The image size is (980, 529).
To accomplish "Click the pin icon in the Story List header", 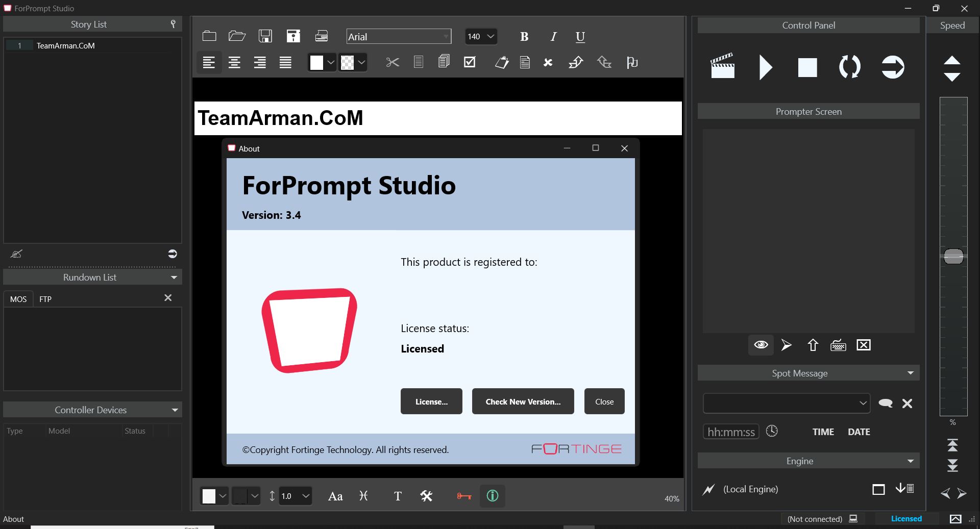I will pos(173,24).
